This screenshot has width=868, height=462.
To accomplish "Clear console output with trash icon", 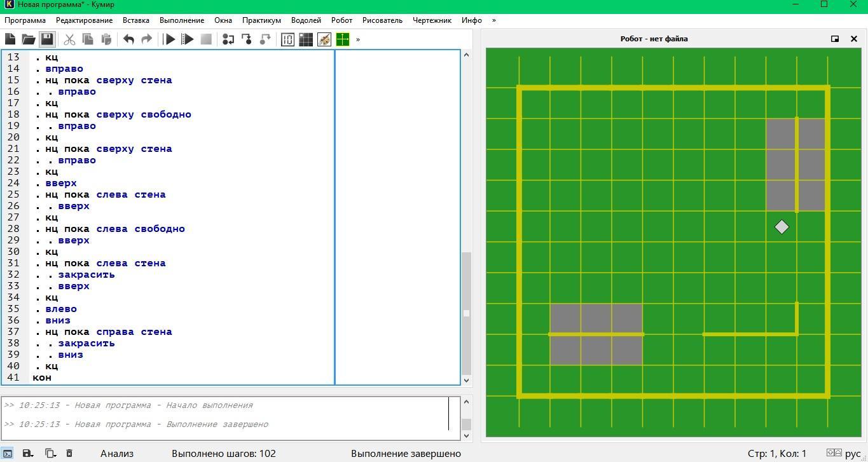I will [x=69, y=453].
